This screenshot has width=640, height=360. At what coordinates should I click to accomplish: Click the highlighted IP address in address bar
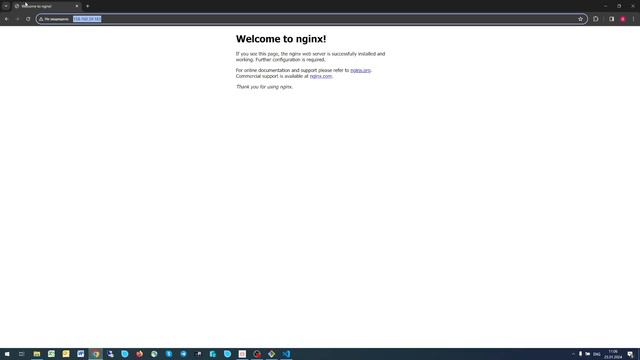point(87,19)
